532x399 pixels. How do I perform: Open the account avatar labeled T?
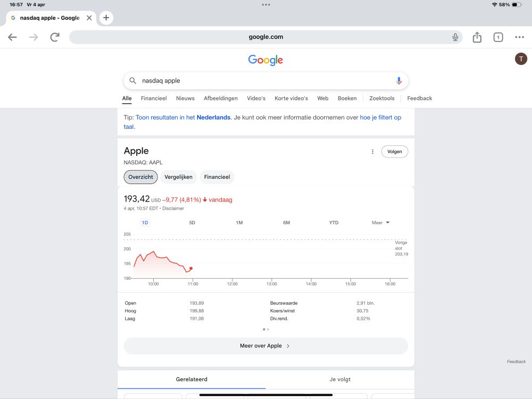(521, 59)
